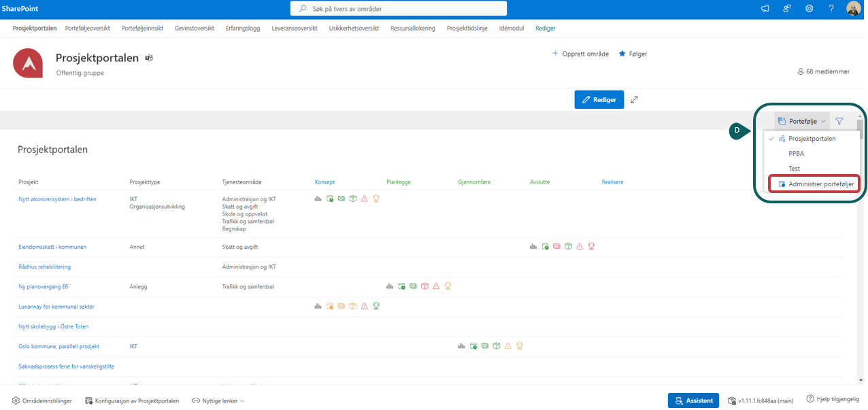The height and width of the screenshot is (410, 868).
Task: Click the filter funnel icon
Action: pyautogui.click(x=839, y=122)
